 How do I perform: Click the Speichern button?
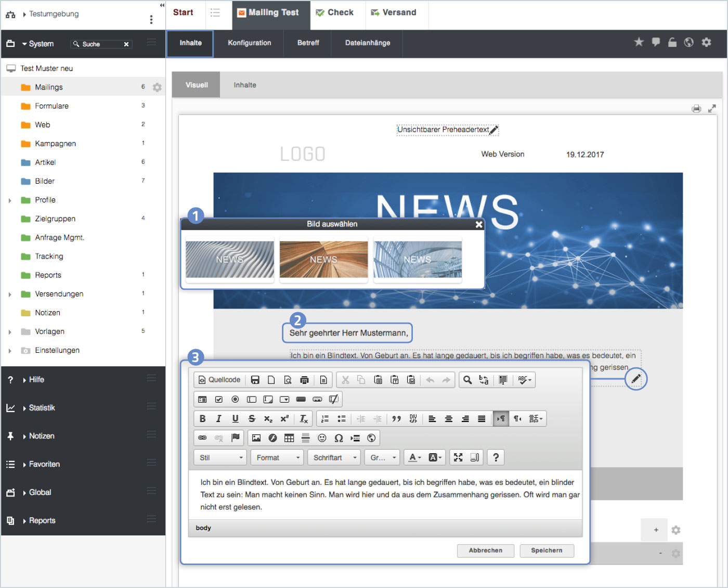pos(547,551)
